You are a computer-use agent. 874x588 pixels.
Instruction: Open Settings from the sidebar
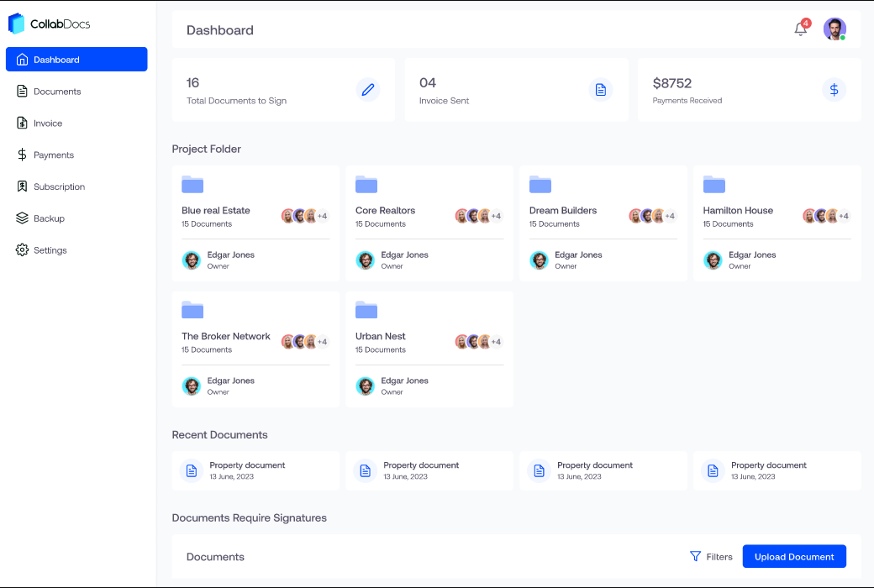pos(50,250)
